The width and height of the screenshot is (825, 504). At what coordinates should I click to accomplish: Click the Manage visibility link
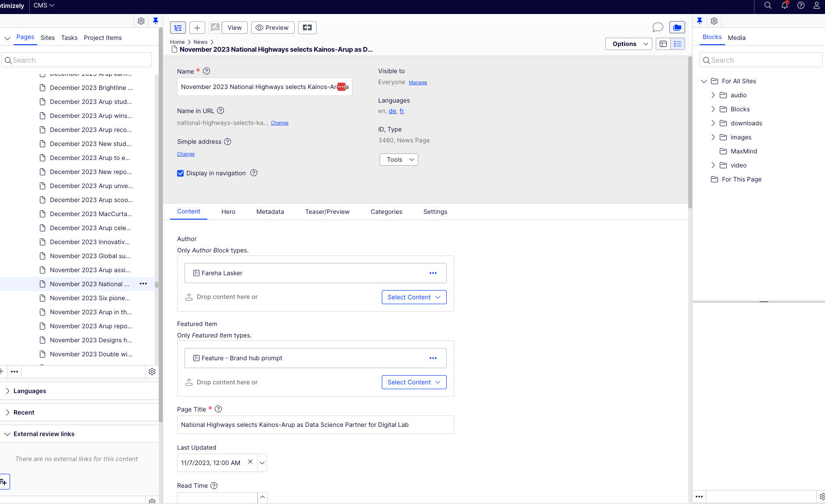point(418,82)
